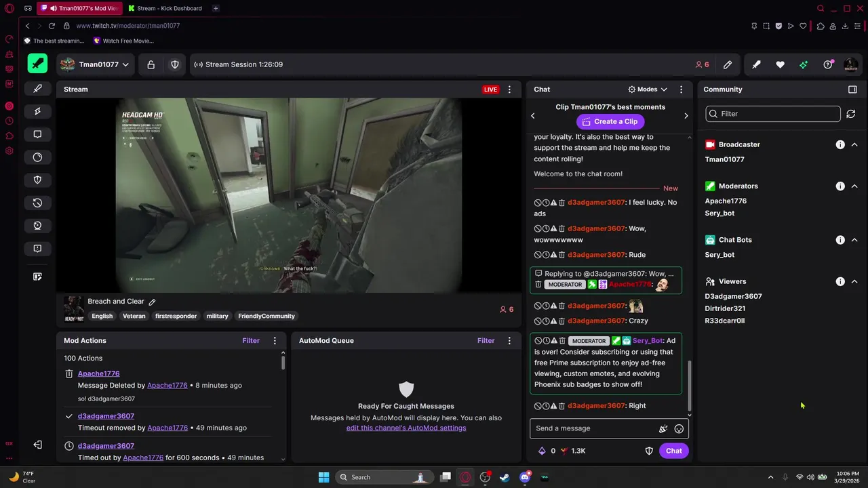
Task: Open the emote picker smiley in message box
Action: [679, 428]
